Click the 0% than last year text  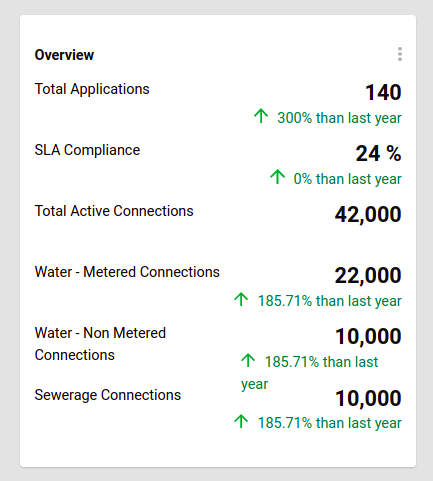point(347,179)
